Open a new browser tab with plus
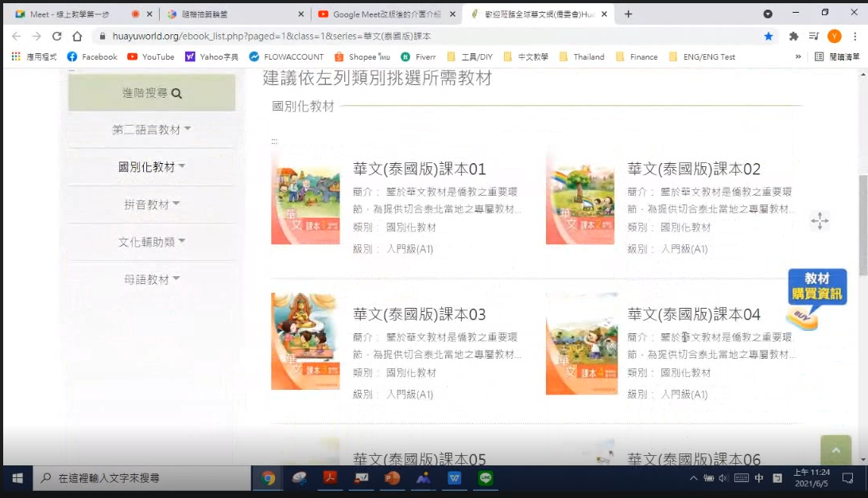The image size is (868, 498). pyautogui.click(x=628, y=14)
